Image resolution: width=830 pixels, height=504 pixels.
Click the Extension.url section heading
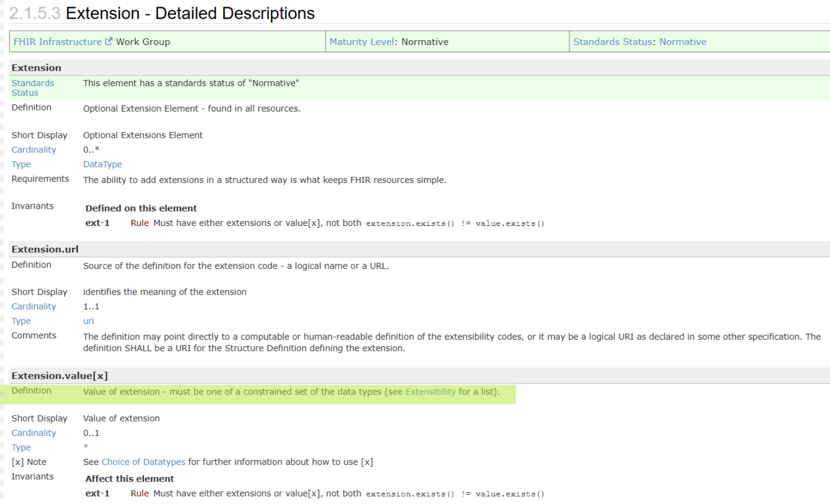pos(45,250)
